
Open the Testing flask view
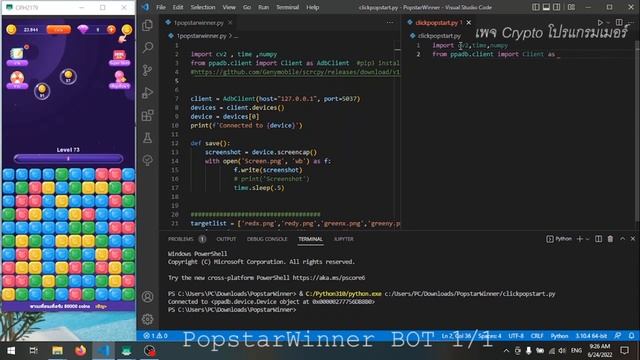click(148, 138)
